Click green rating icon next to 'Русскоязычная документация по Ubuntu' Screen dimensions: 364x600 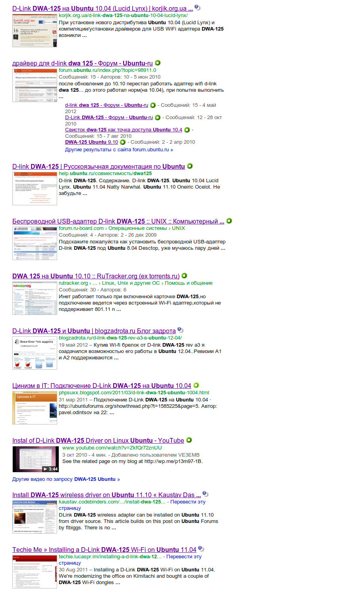[x=190, y=166]
